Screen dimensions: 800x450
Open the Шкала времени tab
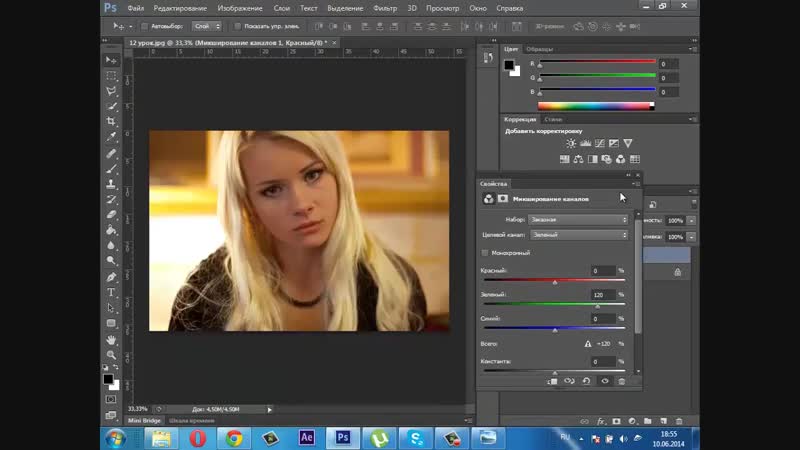coord(192,420)
